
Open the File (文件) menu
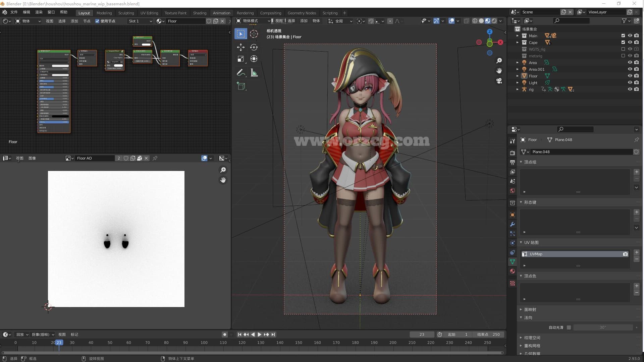tap(14, 12)
